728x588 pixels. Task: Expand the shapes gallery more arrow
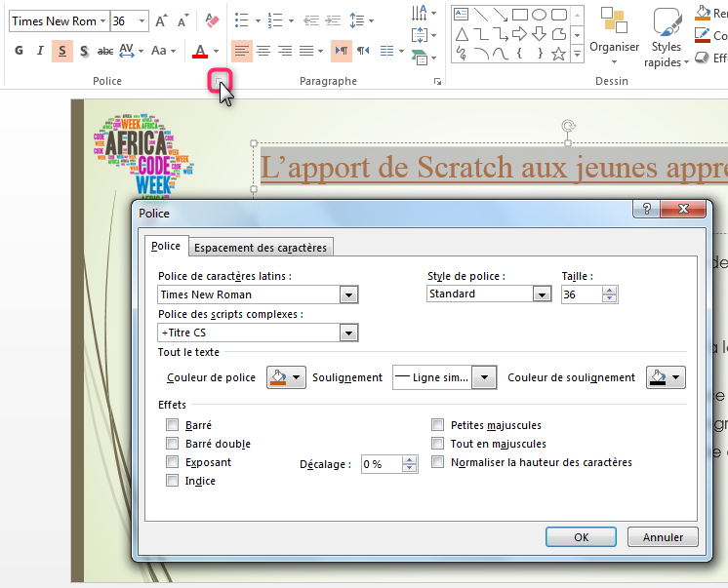coord(577,55)
